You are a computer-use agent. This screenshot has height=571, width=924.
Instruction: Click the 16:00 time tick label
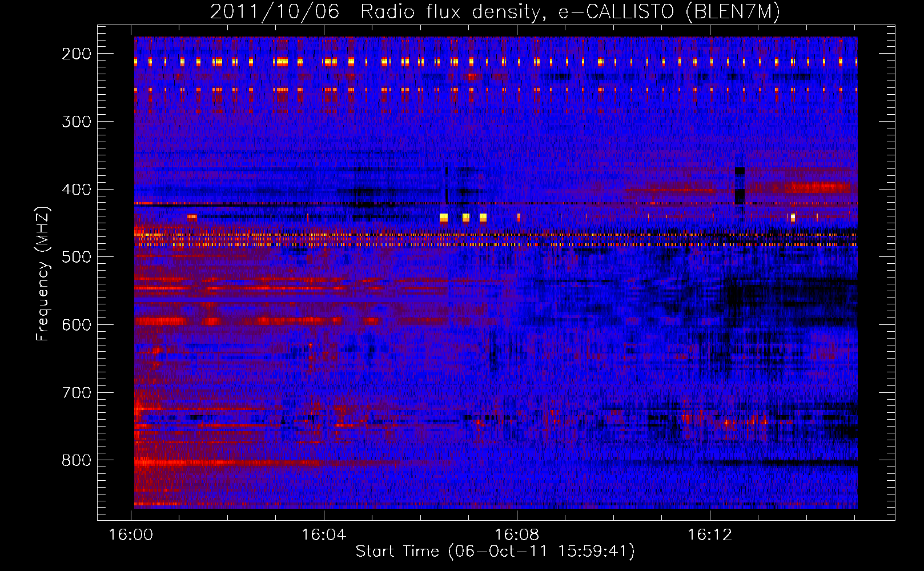point(131,535)
